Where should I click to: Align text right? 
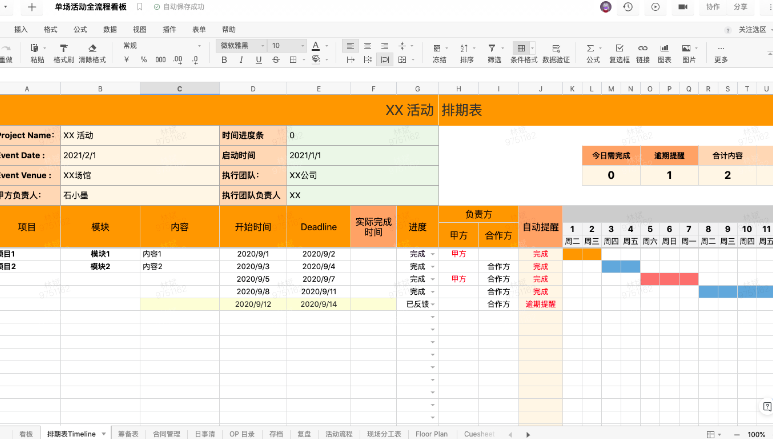coord(385,46)
